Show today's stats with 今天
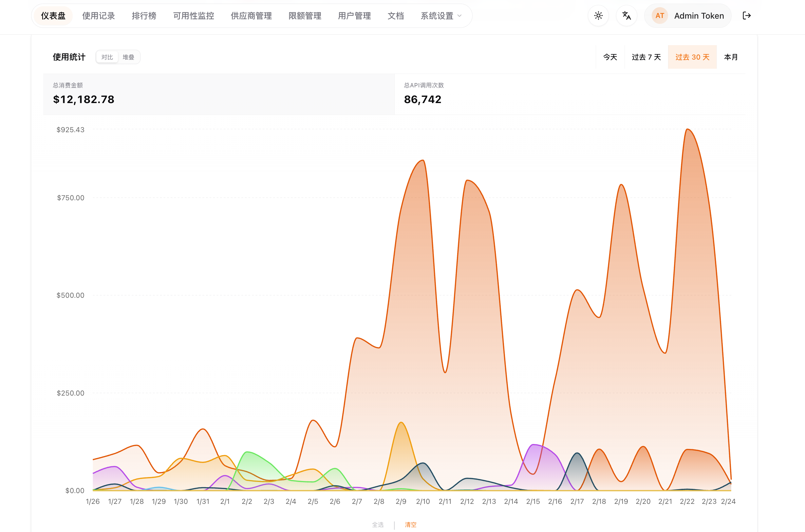Image resolution: width=805 pixels, height=532 pixels. (610, 57)
